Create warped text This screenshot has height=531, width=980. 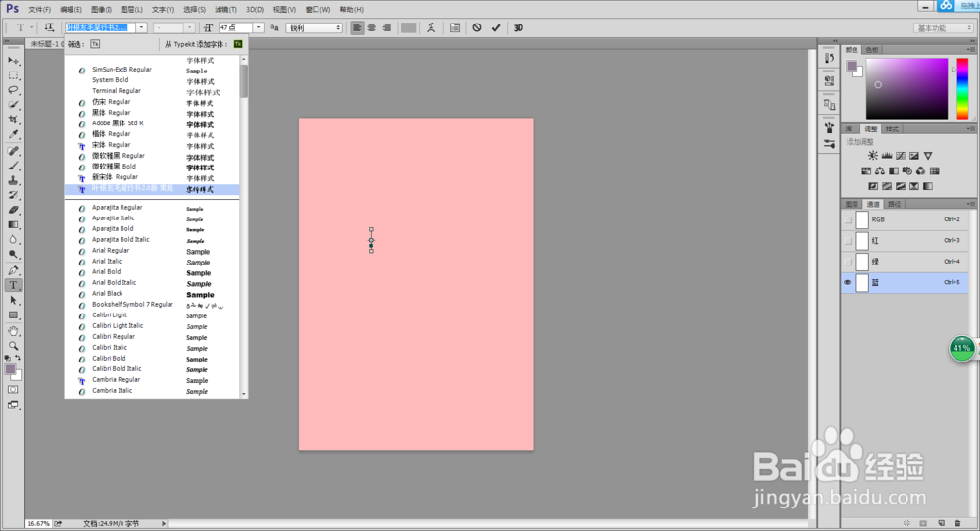point(431,27)
